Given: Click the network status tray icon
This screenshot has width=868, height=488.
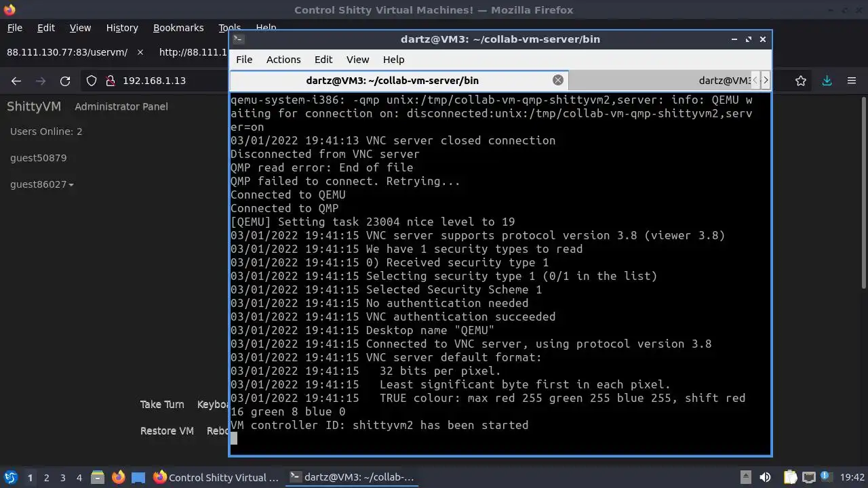Looking at the screenshot, I should click(808, 477).
